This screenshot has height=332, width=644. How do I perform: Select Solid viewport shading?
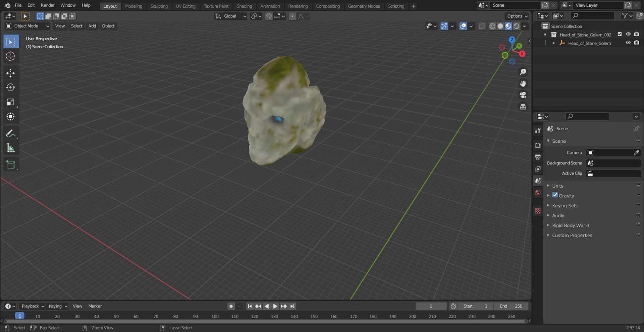point(500,26)
